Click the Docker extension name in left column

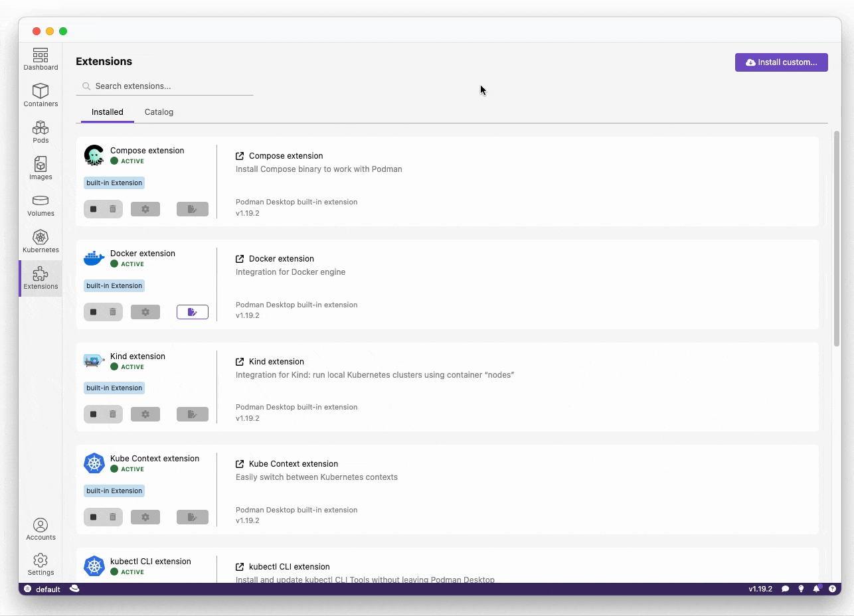143,254
